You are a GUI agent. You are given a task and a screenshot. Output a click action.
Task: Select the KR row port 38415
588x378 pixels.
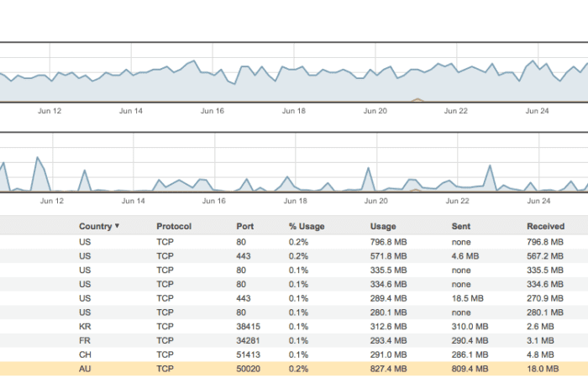pos(294,326)
